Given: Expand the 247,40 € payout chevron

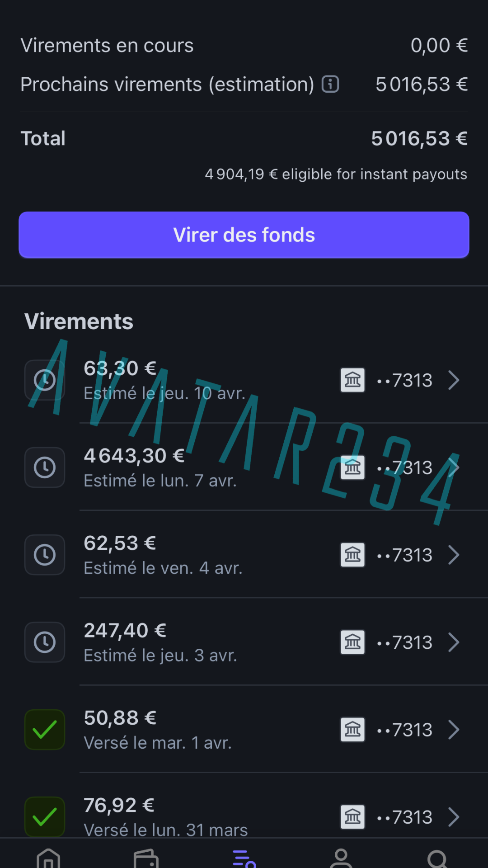Looking at the screenshot, I should [x=454, y=642].
